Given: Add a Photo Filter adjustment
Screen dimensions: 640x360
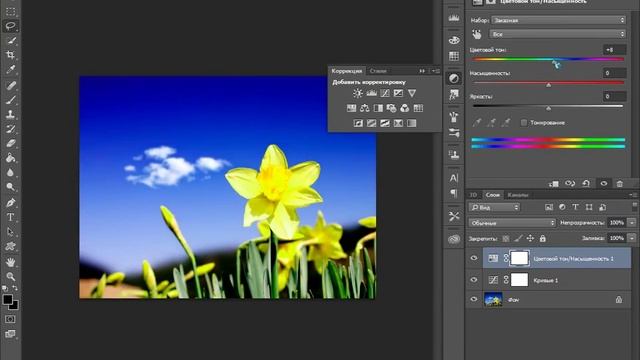Looking at the screenshot, I should (391, 108).
